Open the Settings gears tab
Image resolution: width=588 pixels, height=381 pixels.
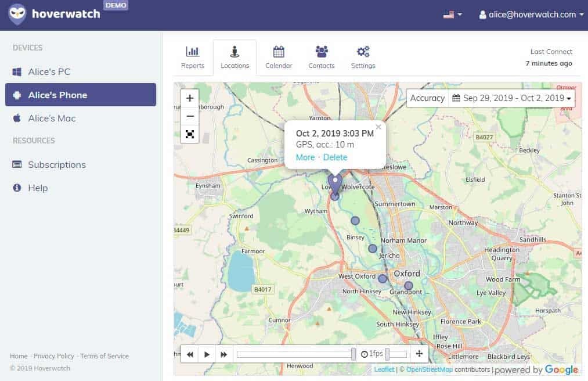click(x=363, y=57)
